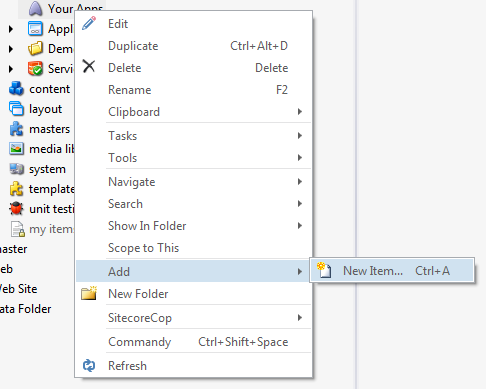Click the layout windows icon
This screenshot has width=486, height=389.
(16, 109)
